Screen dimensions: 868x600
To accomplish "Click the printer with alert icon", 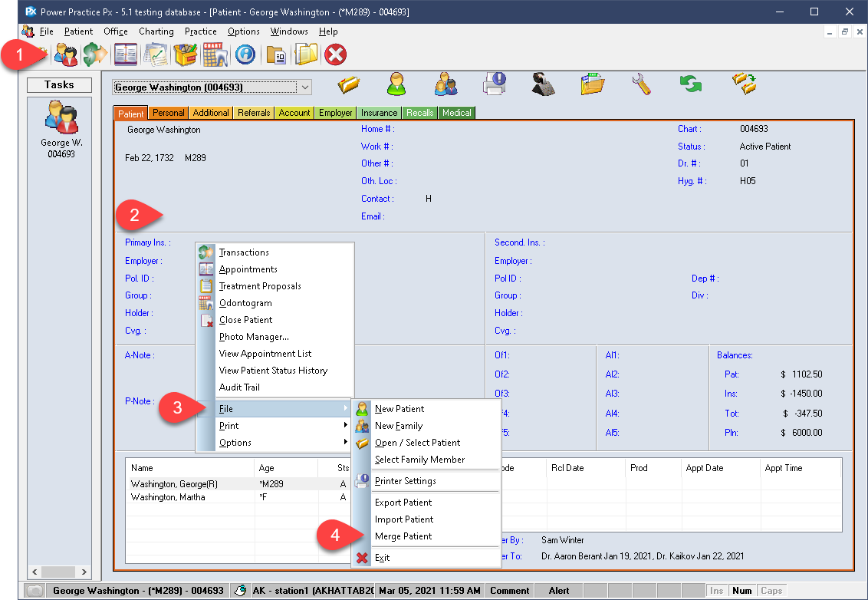I will pyautogui.click(x=495, y=84).
